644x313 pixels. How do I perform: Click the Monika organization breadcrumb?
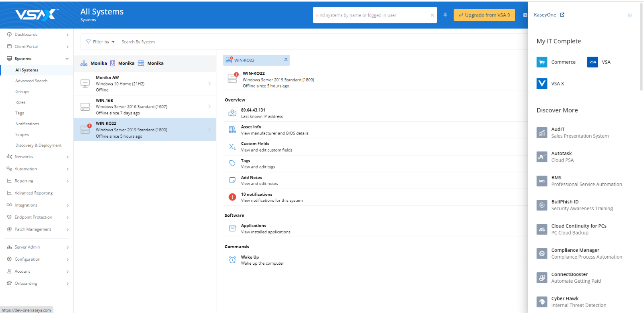(x=94, y=63)
